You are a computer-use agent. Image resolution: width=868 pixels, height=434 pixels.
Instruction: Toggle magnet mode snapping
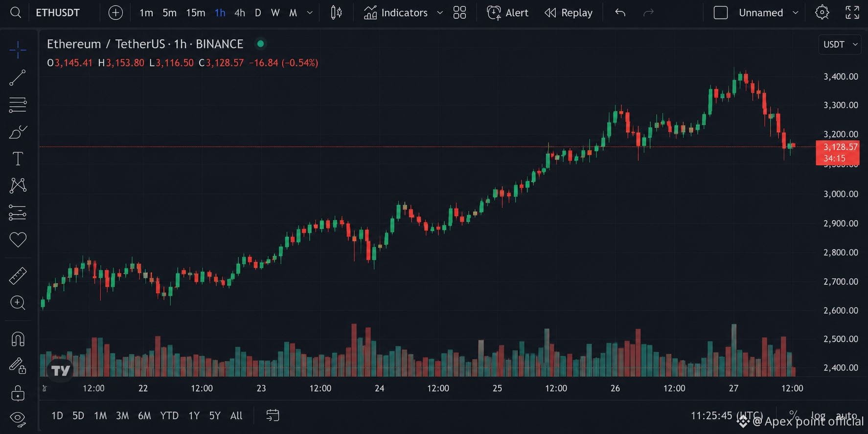(18, 339)
